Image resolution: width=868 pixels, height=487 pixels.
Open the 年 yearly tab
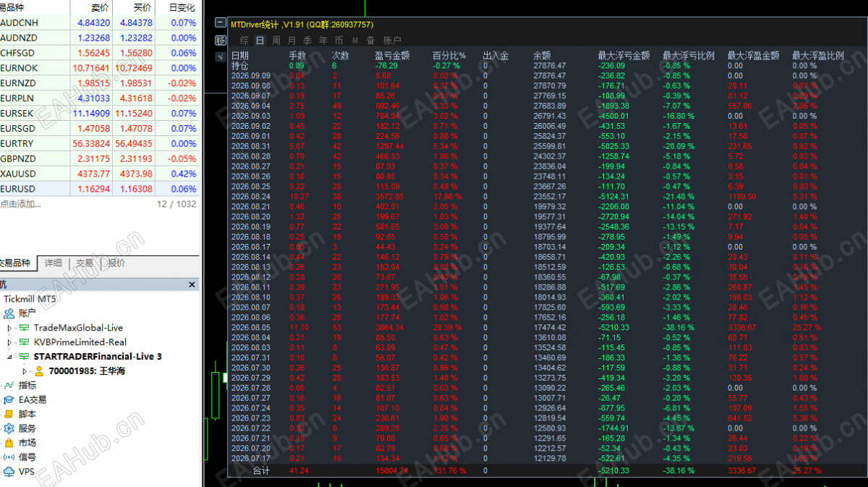323,41
